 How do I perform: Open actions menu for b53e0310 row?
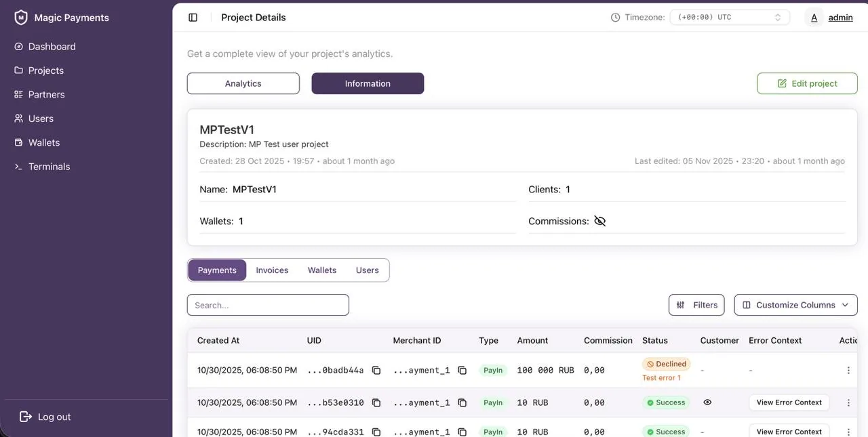tap(848, 402)
